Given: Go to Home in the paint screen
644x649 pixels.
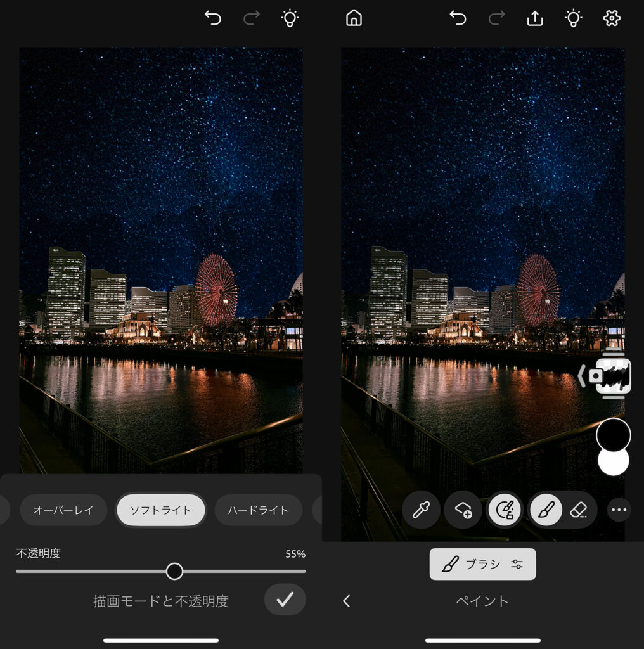Looking at the screenshot, I should [354, 18].
